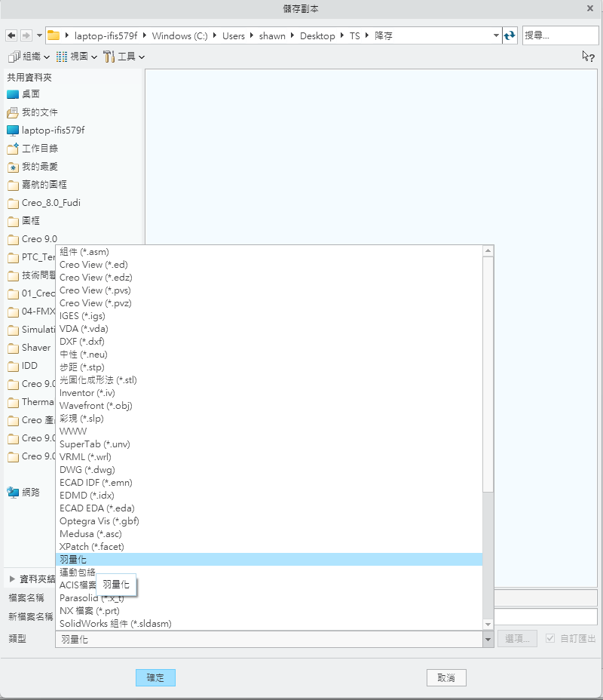The width and height of the screenshot is (603, 700).
Task: Open the 視圖 (View) menu
Action: (x=77, y=57)
